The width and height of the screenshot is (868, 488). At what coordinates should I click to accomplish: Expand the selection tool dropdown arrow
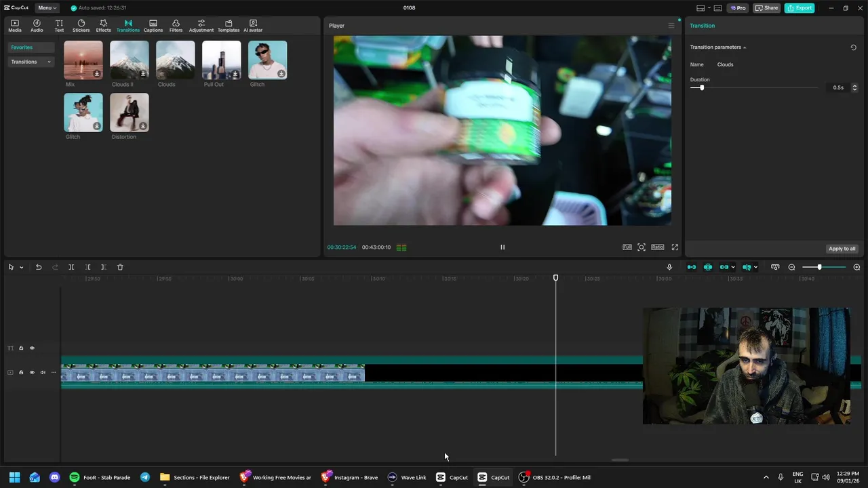pyautogui.click(x=21, y=267)
